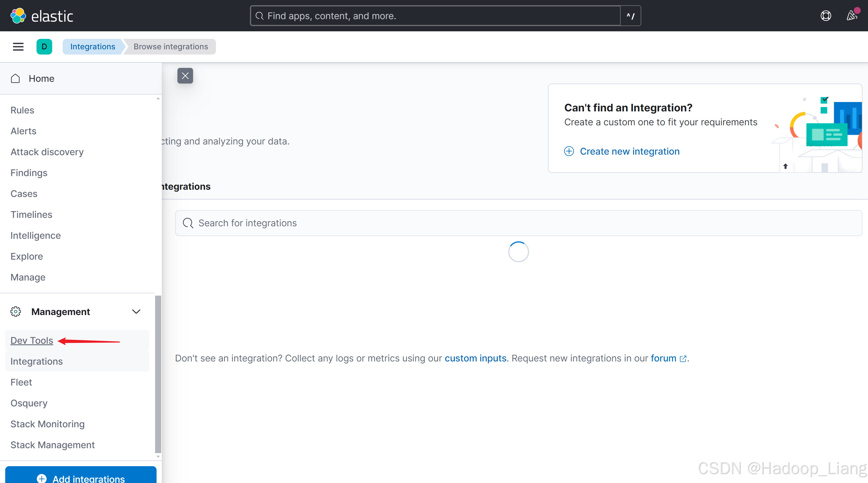Viewport: 868px width, 483px height.
Task: Click the side nav scroll up arrow
Action: tap(158, 98)
